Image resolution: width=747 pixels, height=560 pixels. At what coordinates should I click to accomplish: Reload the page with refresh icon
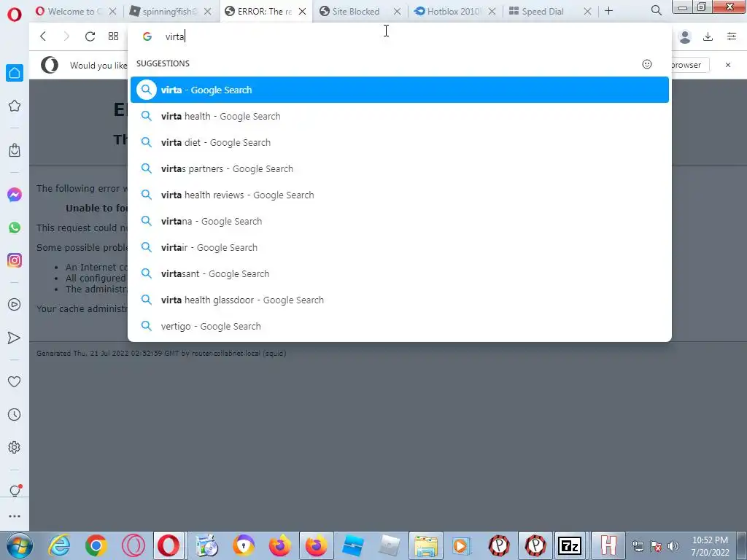(x=90, y=36)
